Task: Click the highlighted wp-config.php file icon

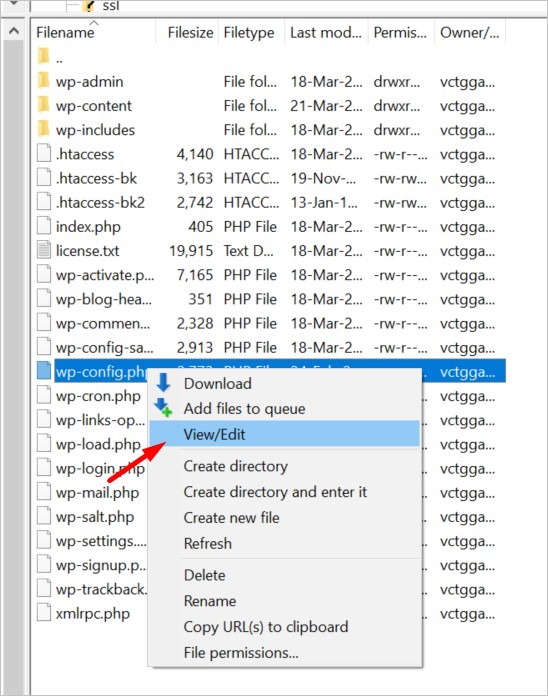Action: coord(43,371)
